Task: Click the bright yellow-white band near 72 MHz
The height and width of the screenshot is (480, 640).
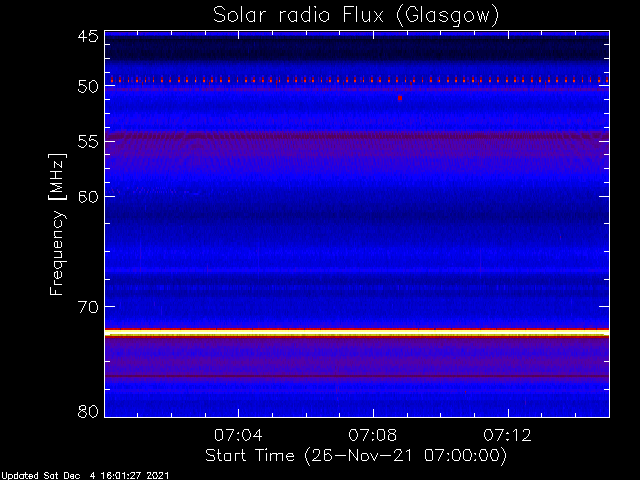Action: point(357,333)
